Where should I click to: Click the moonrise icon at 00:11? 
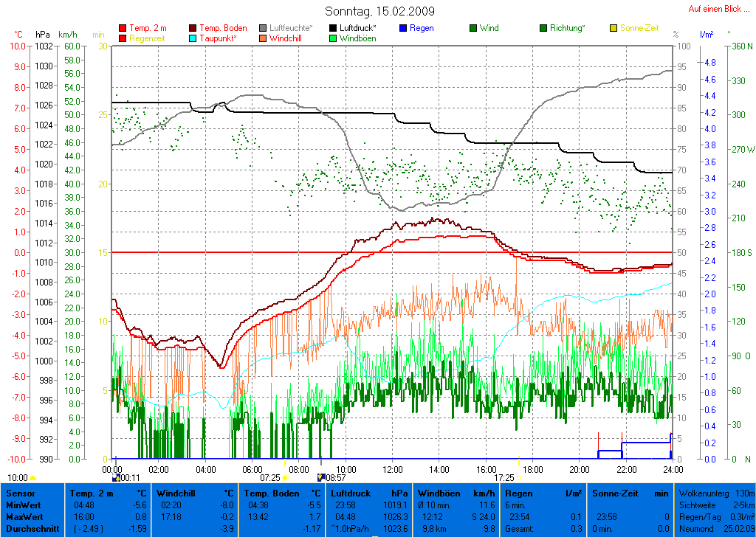(114, 478)
